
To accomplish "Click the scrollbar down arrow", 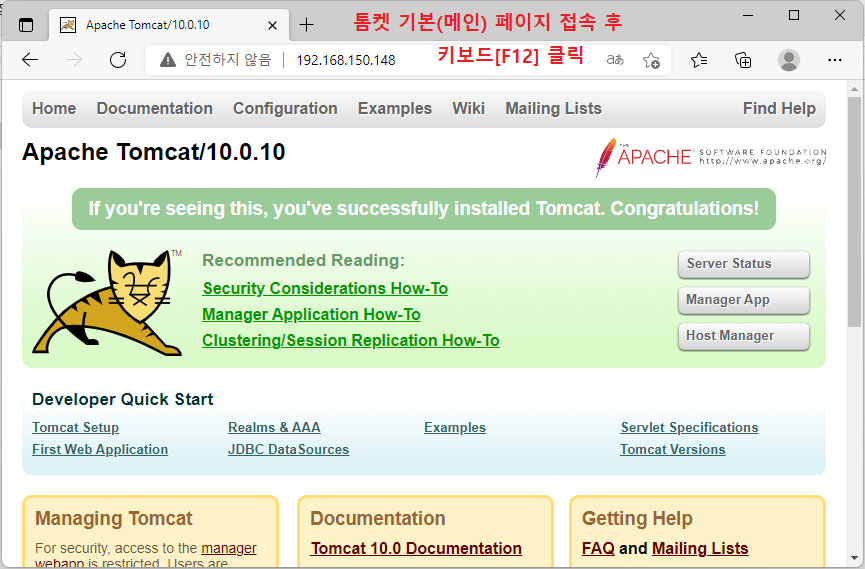I will (855, 559).
